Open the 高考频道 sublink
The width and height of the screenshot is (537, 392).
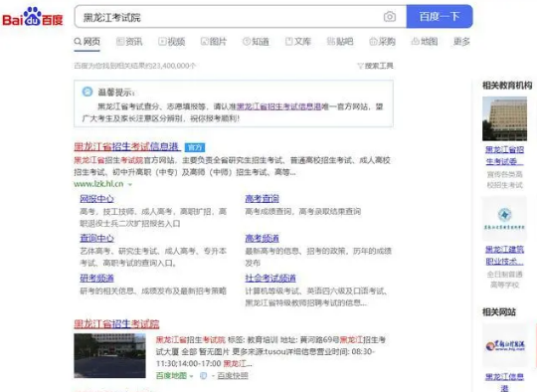(262, 238)
